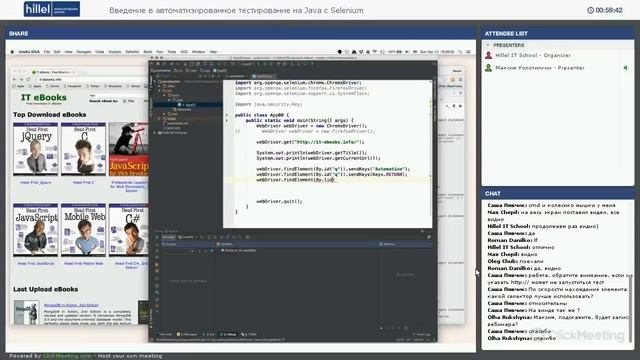Click the session timer showing 00:59:42
This screenshot has width=640, height=360.
605,10
